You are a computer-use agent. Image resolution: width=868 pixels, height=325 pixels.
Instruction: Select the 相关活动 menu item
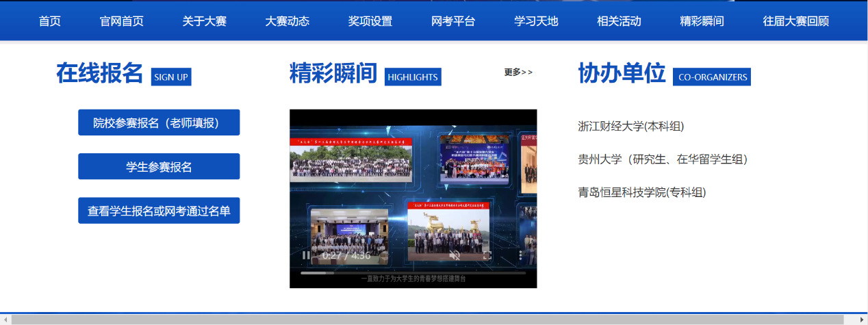coord(619,21)
